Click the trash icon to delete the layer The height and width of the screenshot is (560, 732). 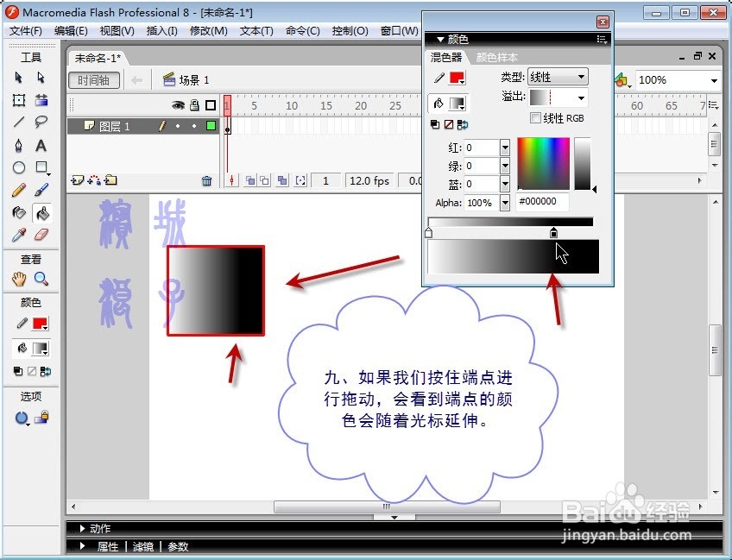(x=207, y=179)
